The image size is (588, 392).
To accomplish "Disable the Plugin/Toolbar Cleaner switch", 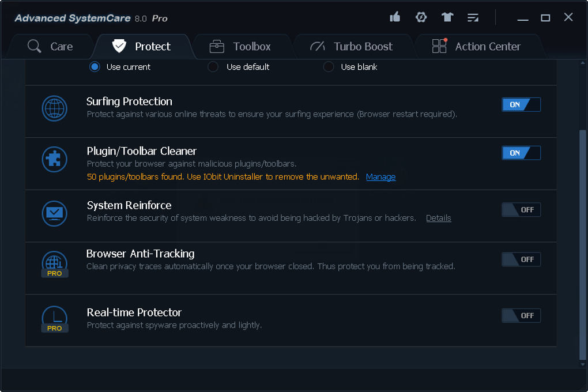I will (x=521, y=153).
